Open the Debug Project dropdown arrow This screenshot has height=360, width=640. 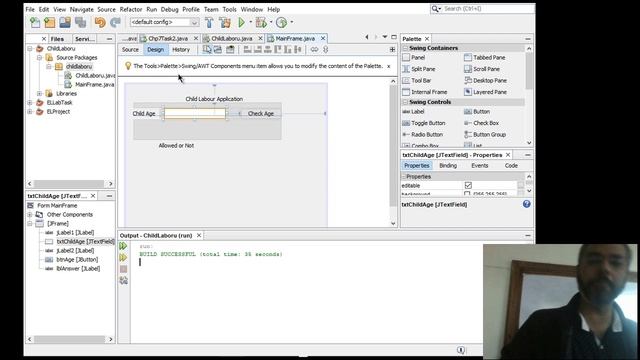point(271,22)
